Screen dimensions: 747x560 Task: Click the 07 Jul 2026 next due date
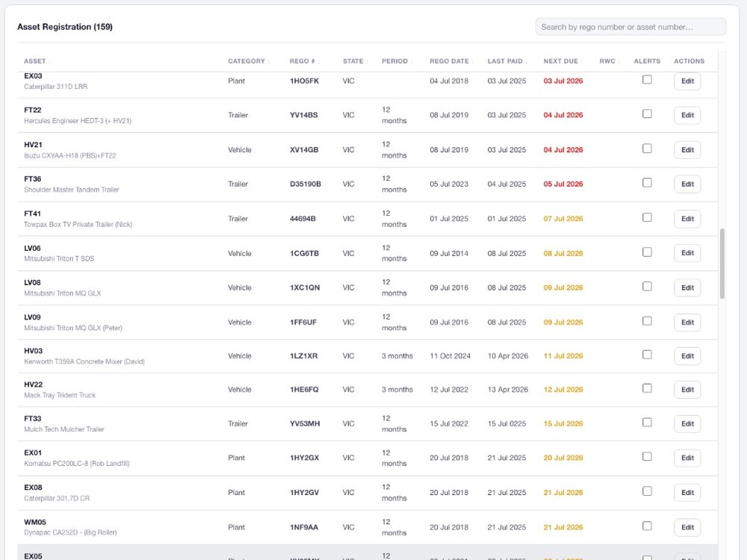click(x=563, y=219)
